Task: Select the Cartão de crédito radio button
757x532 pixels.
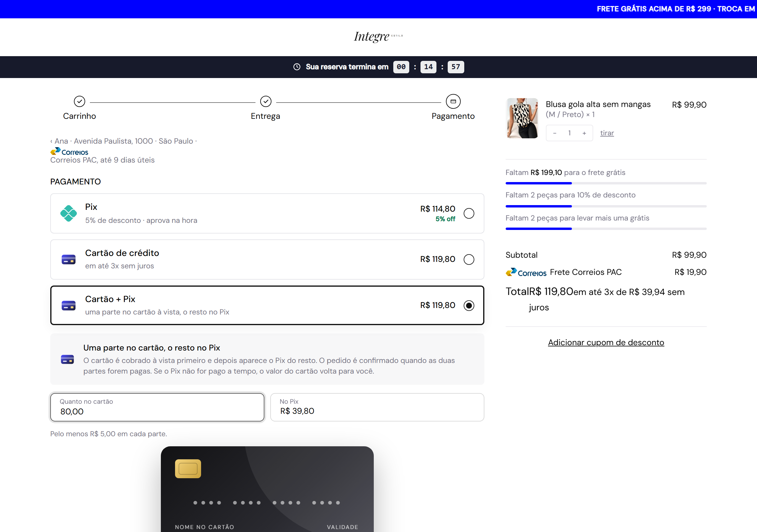Action: [x=469, y=259]
